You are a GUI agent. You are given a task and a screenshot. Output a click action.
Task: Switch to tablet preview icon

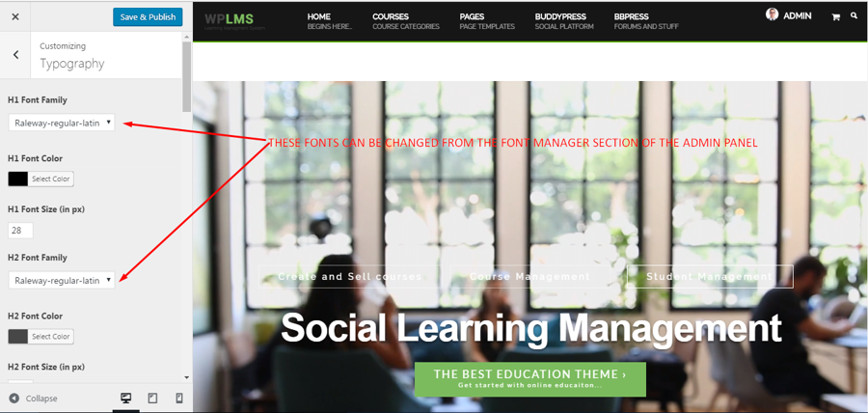point(152,399)
